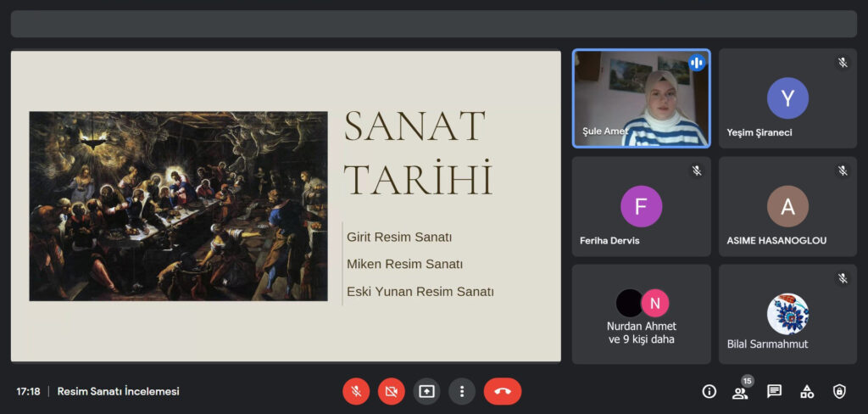Image resolution: width=868 pixels, height=414 pixels.
Task: Click muted mic icon on Feriha Dervis tile
Action: [697, 171]
